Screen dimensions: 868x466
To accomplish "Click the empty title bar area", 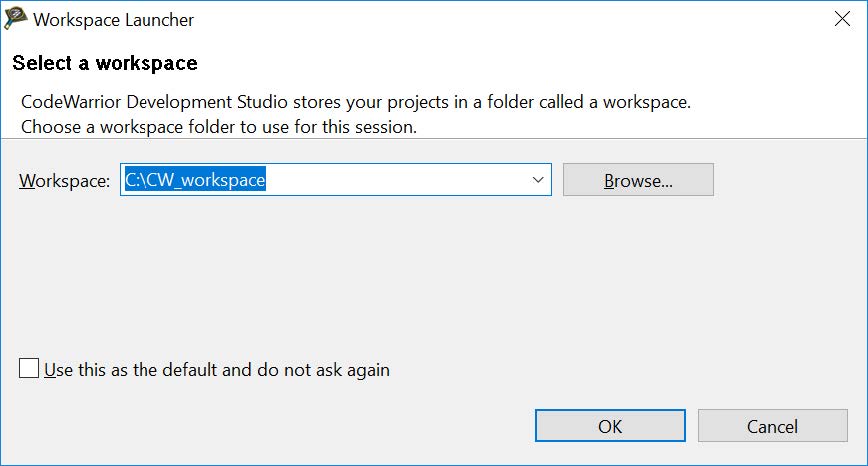I will tap(500, 19).
